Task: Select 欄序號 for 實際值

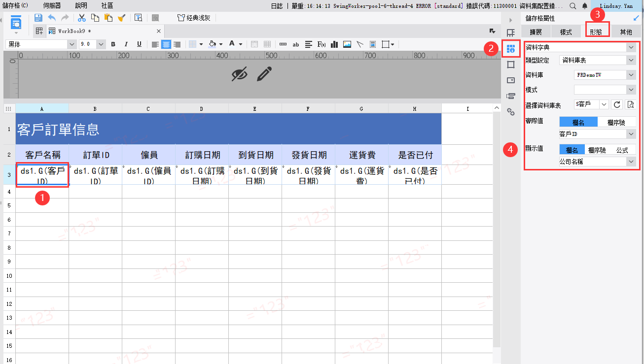Action: 616,122
